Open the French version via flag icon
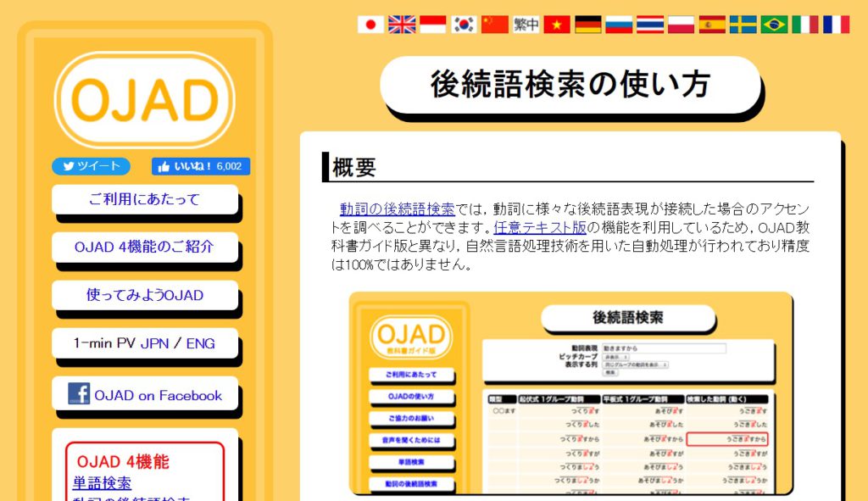Image resolution: width=868 pixels, height=501 pixels. (837, 24)
